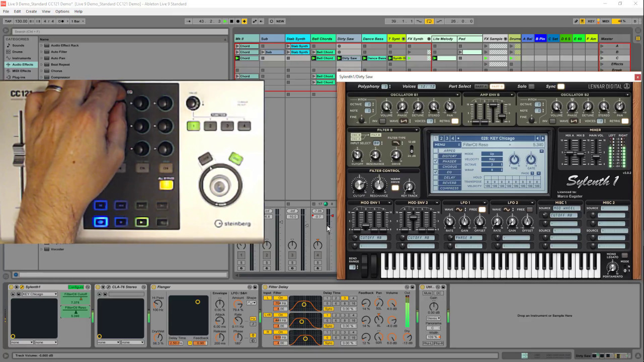Viewport: 644px width, 362px height.
Task: Launch master scene A
Action: click(x=602, y=46)
